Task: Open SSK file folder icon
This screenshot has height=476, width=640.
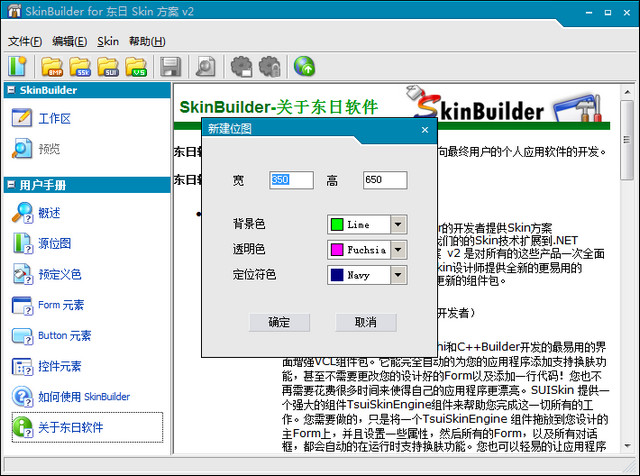Action: tap(81, 67)
